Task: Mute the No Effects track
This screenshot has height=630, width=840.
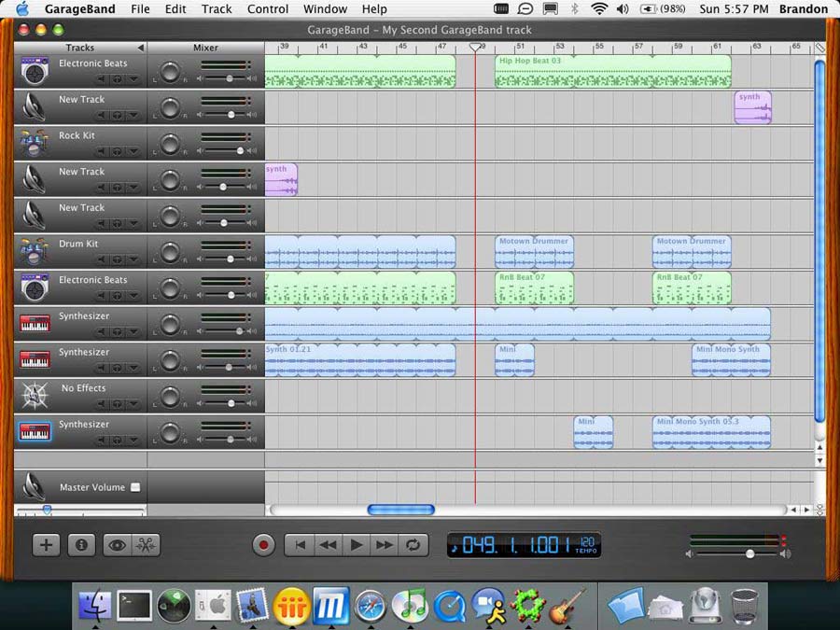Action: [x=101, y=404]
